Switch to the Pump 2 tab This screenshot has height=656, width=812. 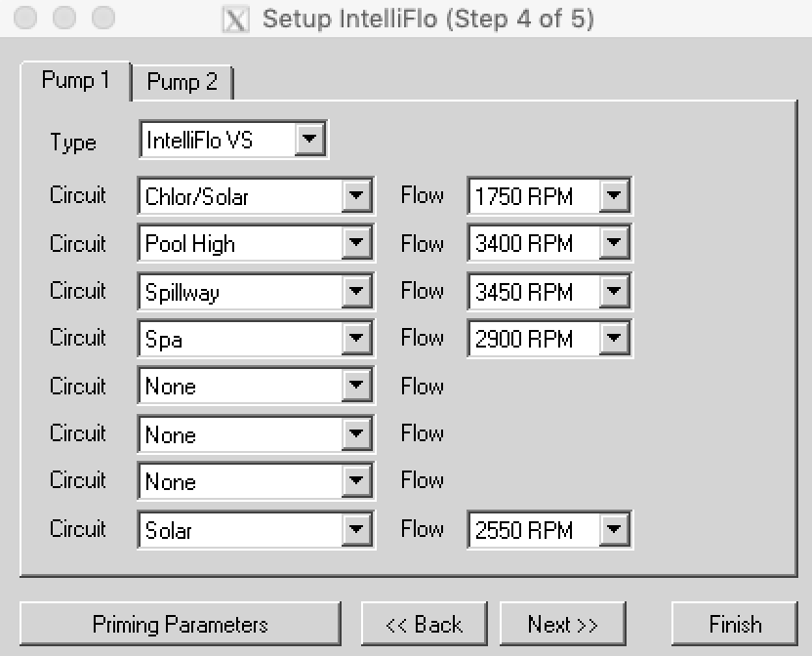[x=183, y=82]
